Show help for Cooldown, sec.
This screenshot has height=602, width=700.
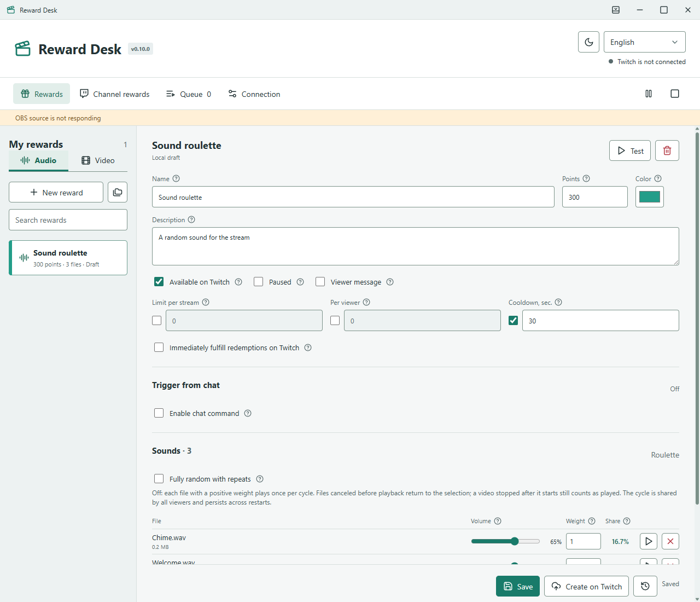(x=558, y=302)
